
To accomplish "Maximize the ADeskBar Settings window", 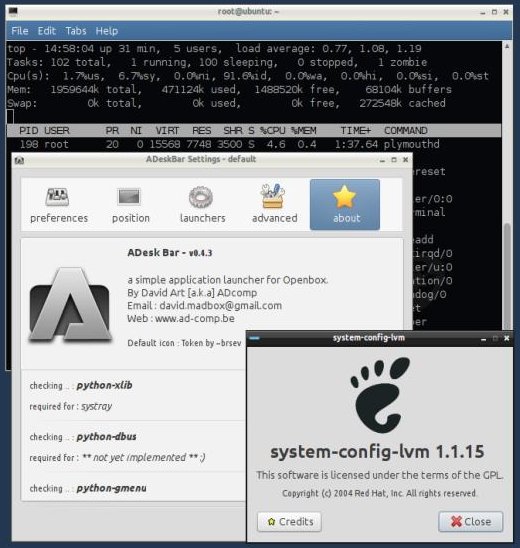I will (x=394, y=160).
